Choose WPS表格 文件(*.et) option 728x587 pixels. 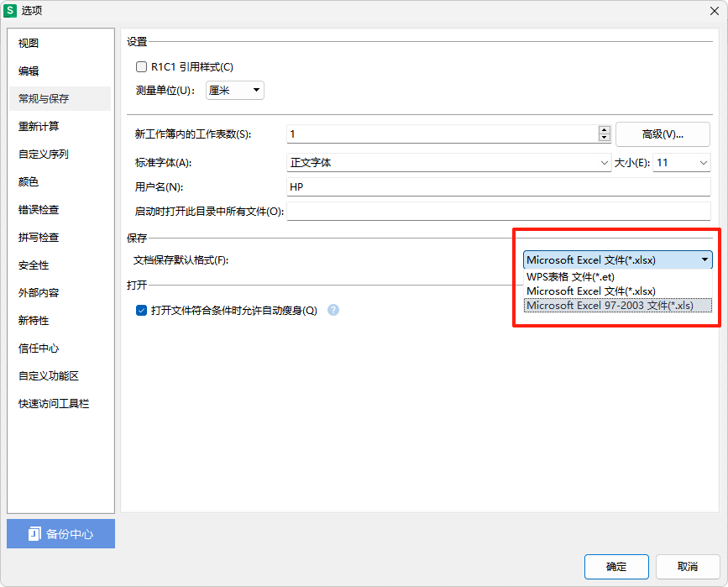pos(617,277)
